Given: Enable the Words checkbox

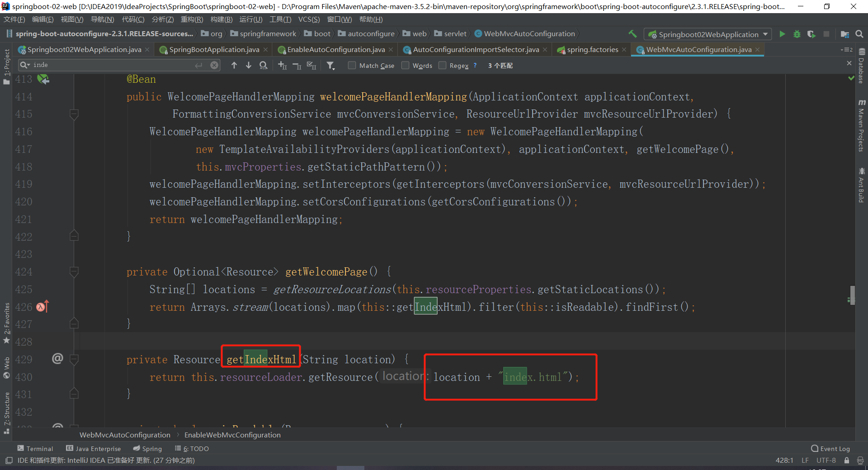Looking at the screenshot, I should tap(406, 66).
